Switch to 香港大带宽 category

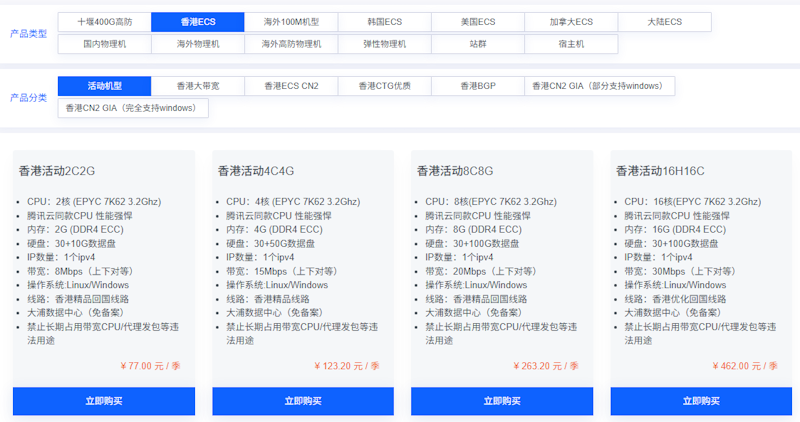pos(197,86)
